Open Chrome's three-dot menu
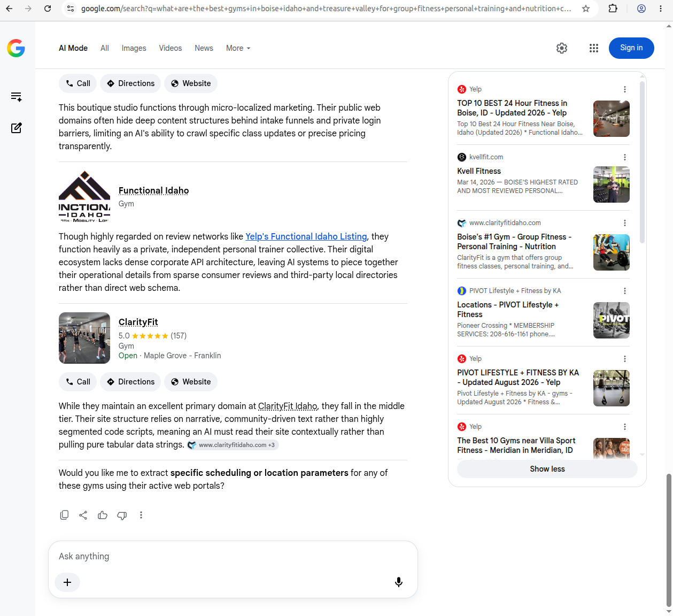The height and width of the screenshot is (616, 673). (x=661, y=9)
